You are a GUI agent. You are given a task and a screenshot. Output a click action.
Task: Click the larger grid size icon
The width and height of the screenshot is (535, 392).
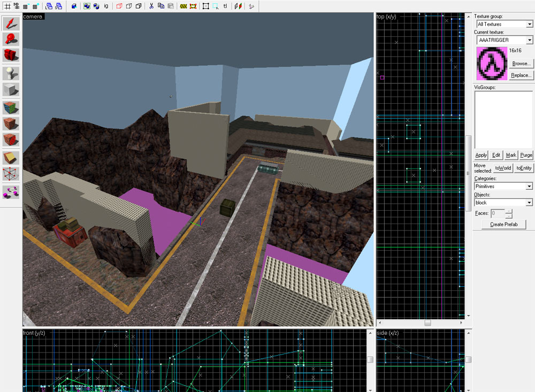click(35, 6)
